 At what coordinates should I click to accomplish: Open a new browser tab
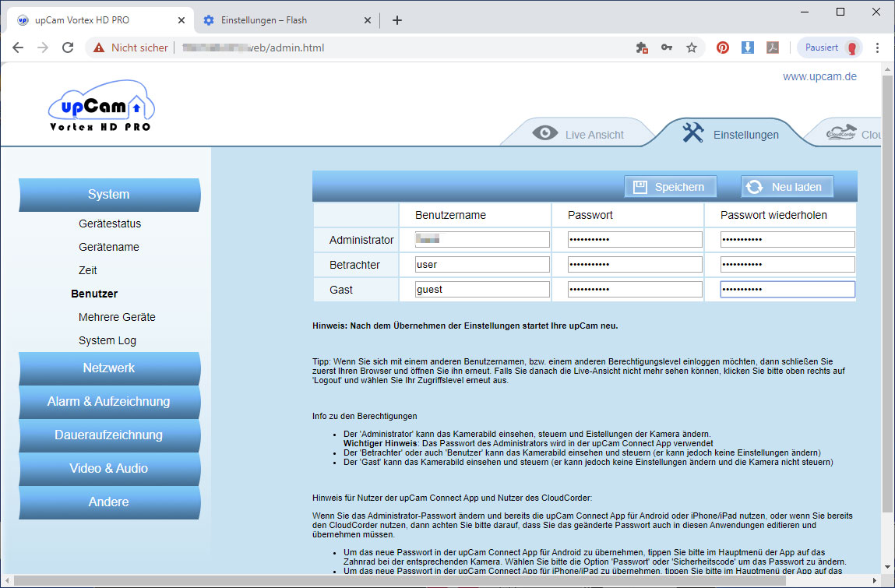pos(397,20)
